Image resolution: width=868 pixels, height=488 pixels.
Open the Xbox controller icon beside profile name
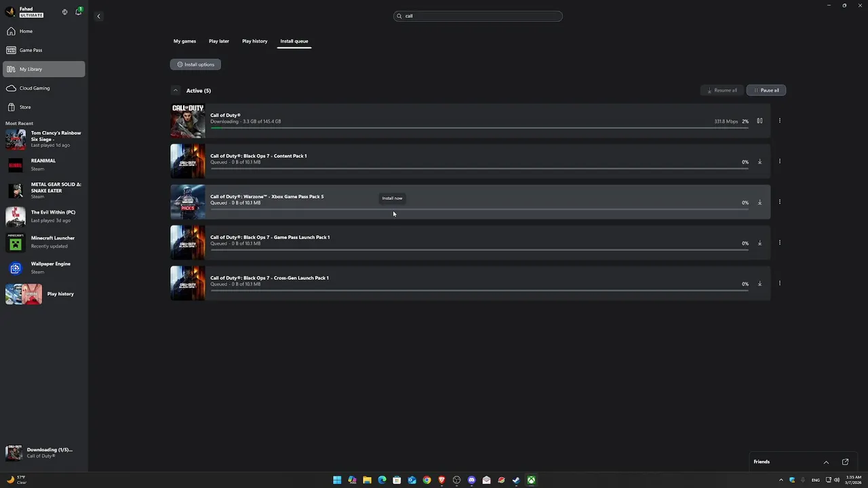[x=64, y=12]
